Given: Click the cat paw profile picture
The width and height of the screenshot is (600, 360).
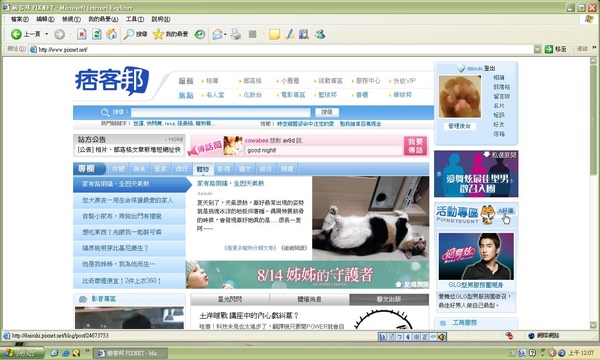Looking at the screenshot, I should [460, 96].
